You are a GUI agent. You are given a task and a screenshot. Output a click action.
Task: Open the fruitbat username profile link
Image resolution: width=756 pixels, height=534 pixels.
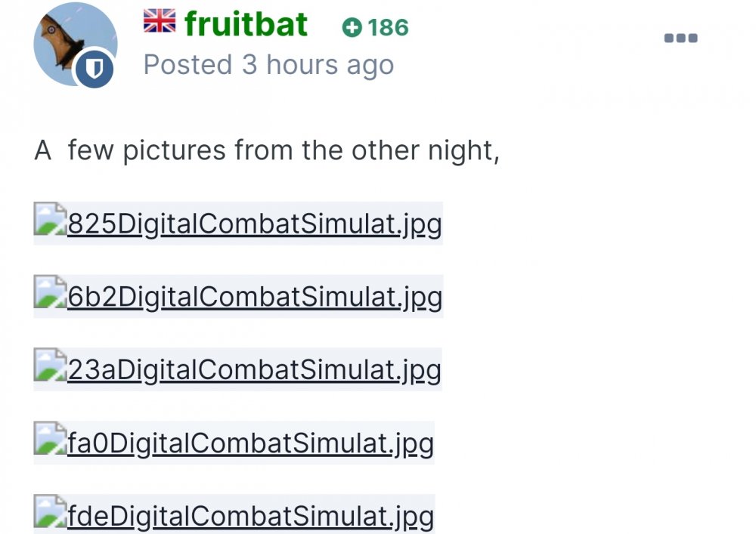click(x=246, y=24)
